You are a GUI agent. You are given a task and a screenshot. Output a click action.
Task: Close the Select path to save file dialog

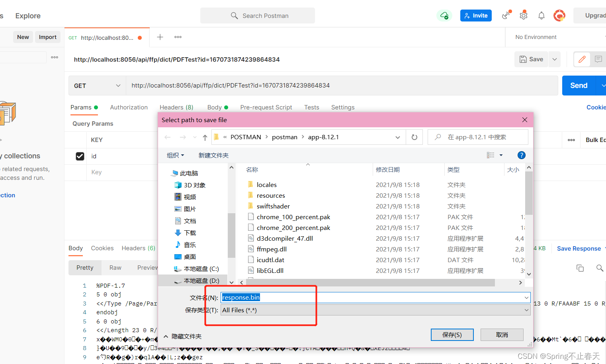click(x=525, y=120)
